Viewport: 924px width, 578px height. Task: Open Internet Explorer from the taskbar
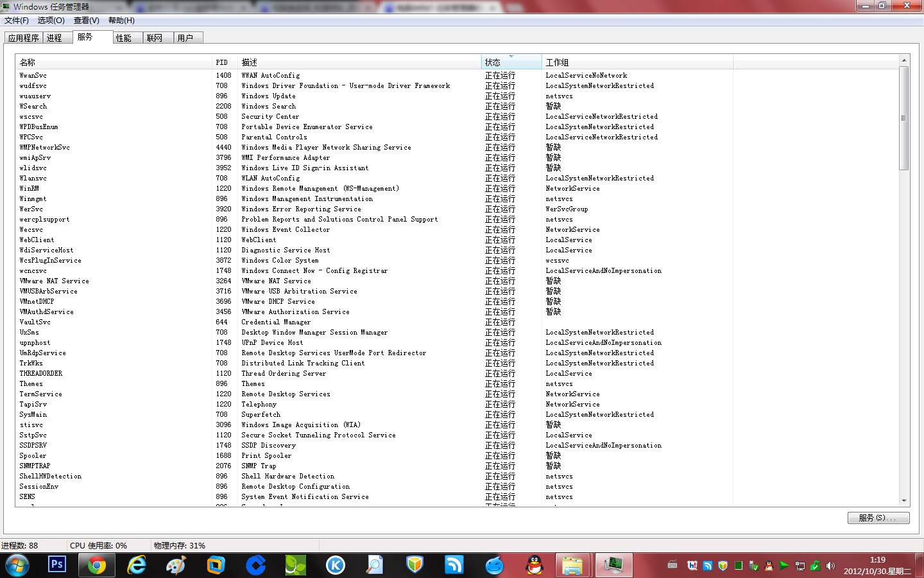[136, 565]
